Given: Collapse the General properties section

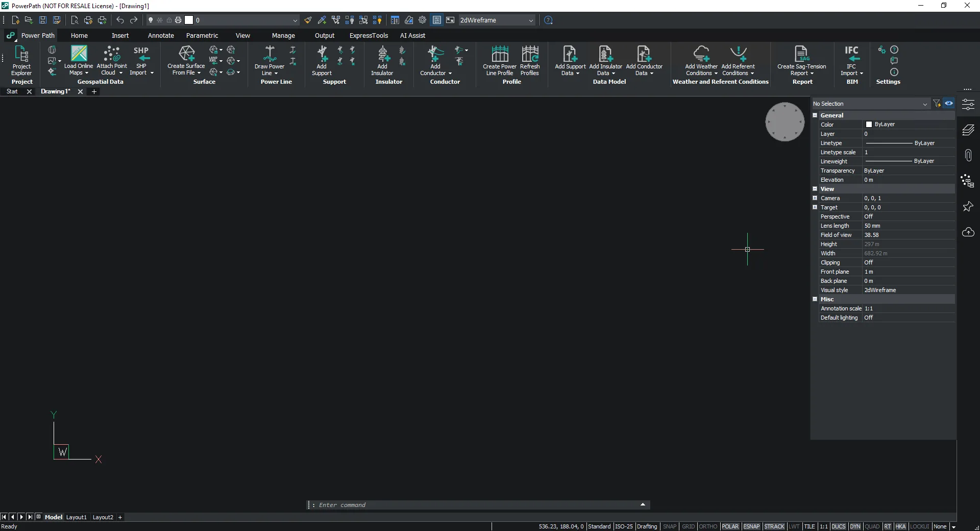Looking at the screenshot, I should tap(815, 115).
